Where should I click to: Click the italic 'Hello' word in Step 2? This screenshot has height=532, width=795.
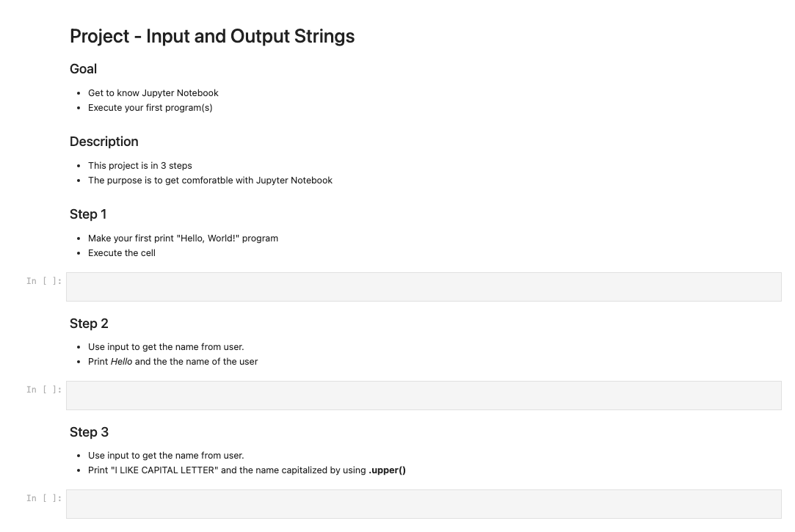click(121, 362)
